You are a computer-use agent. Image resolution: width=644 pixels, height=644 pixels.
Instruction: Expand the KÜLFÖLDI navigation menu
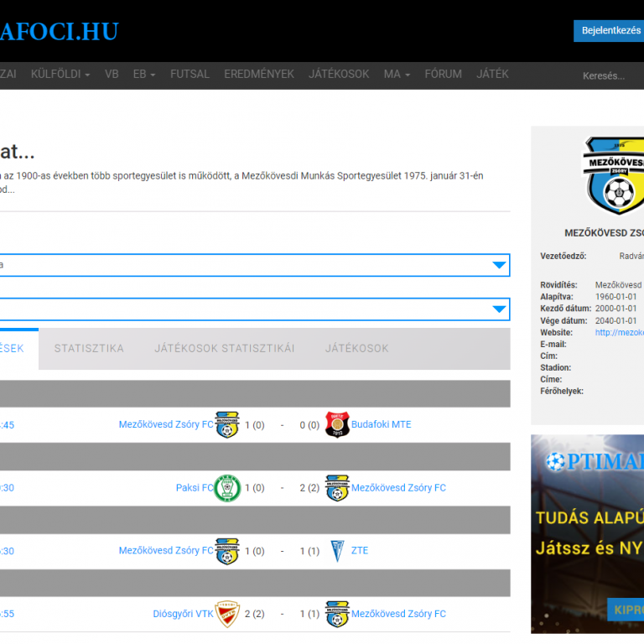60,74
